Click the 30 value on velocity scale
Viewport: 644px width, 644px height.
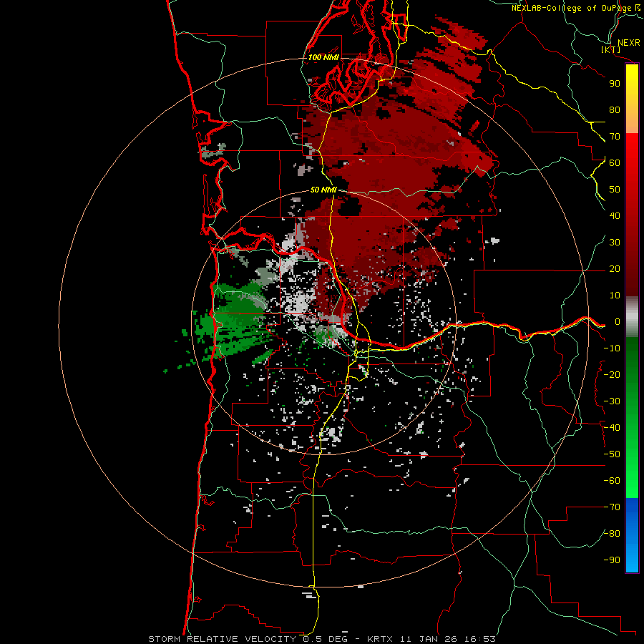tap(615, 243)
